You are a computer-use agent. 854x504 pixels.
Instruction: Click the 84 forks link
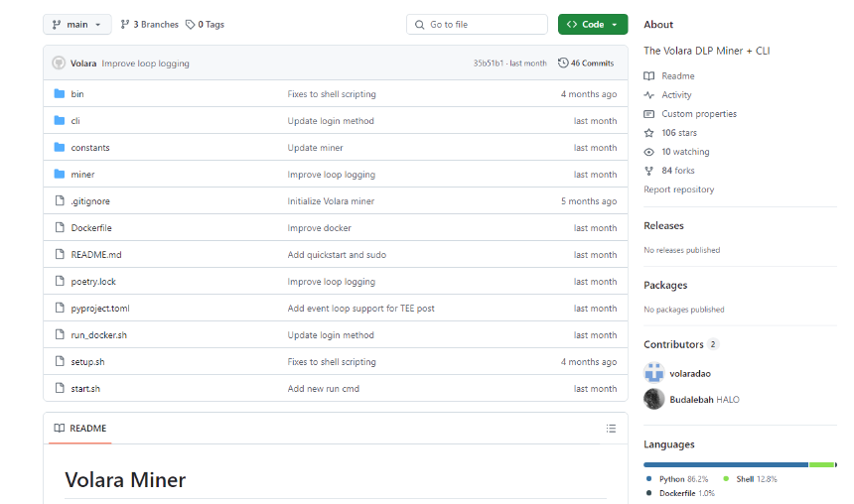tap(669, 171)
